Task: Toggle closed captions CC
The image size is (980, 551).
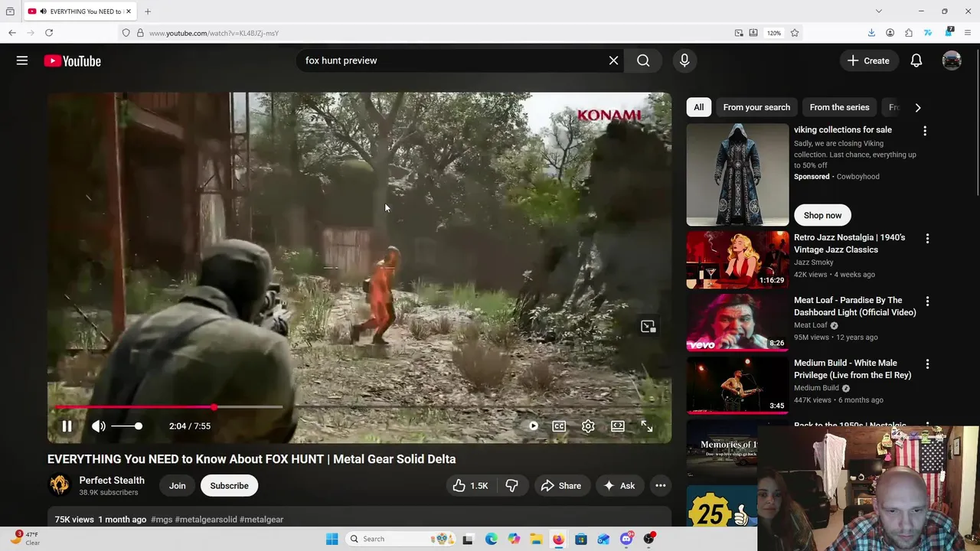Action: point(559,426)
